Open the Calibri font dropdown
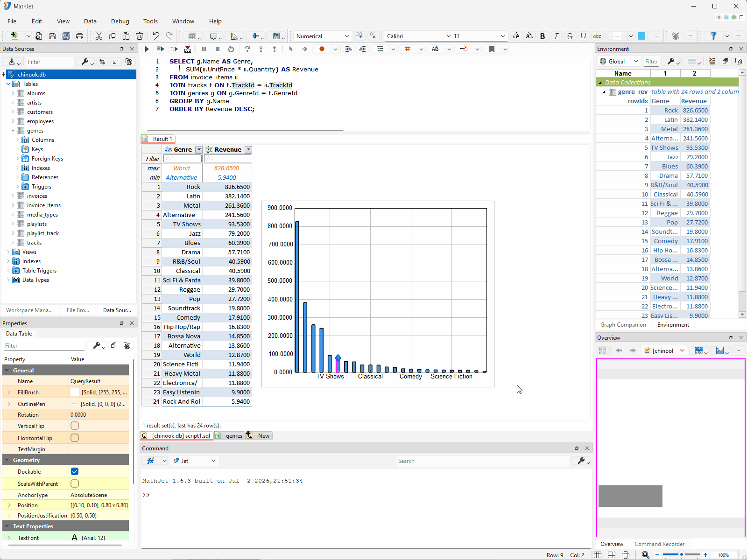Image resolution: width=747 pixels, height=560 pixels. 418,36
